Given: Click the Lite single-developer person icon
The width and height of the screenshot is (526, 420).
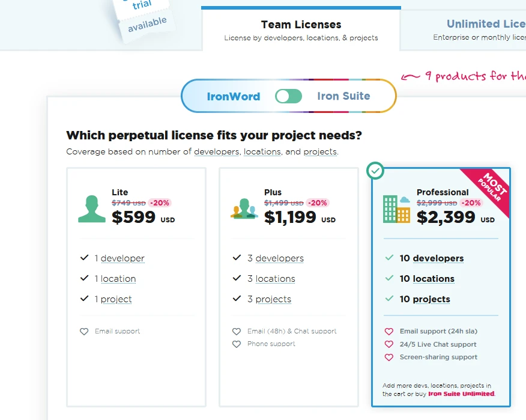Looking at the screenshot, I should pos(91,208).
